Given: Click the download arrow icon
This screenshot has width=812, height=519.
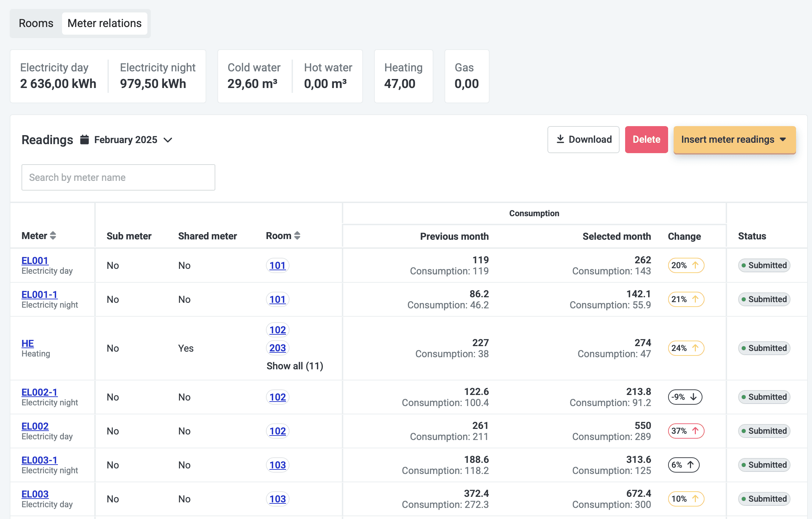Looking at the screenshot, I should (560, 139).
